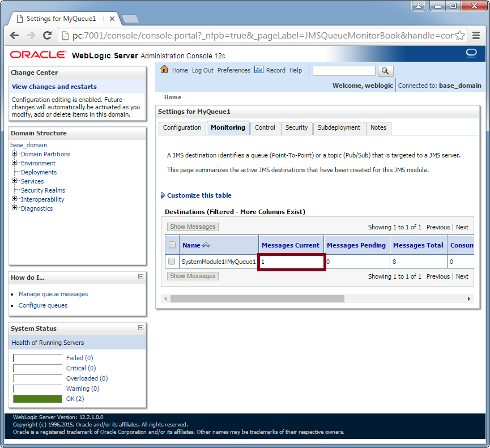The image size is (490, 448).
Task: Click the browser address bar URL
Action: [263, 36]
